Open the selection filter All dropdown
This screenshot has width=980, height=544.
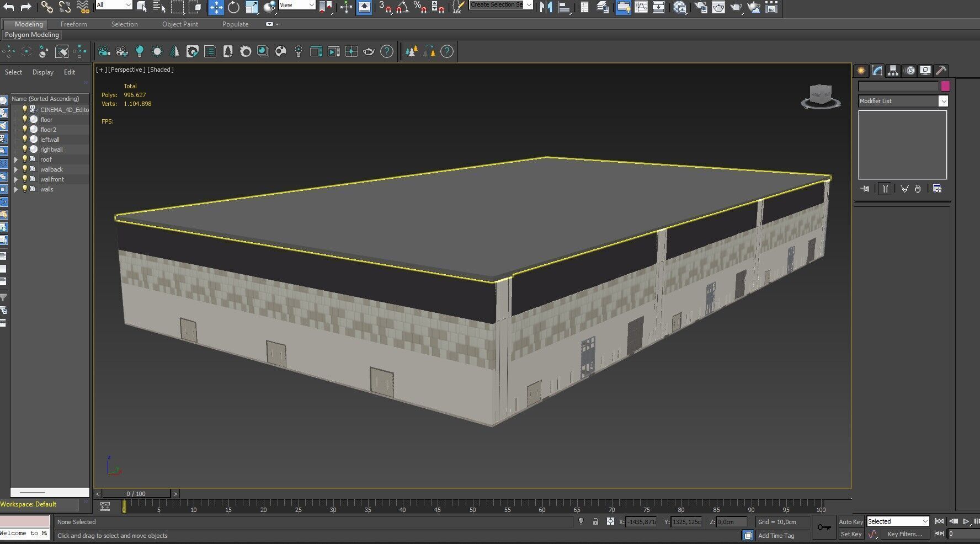pos(114,5)
